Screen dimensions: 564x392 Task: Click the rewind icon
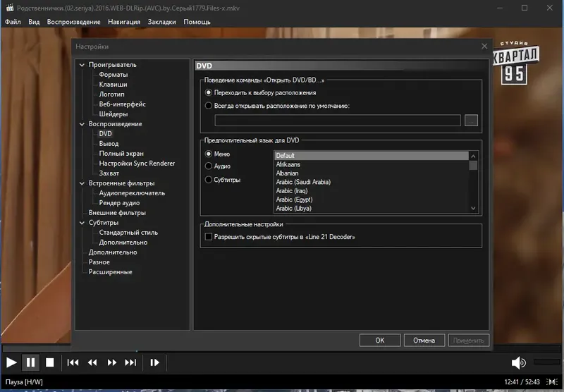point(92,362)
